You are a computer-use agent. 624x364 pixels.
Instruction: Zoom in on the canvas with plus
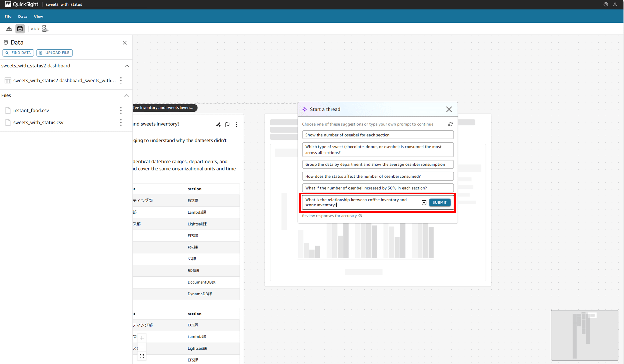click(142, 338)
